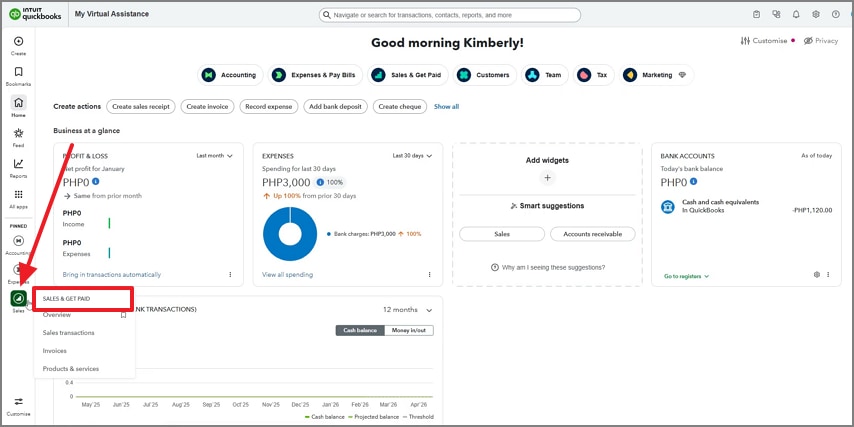This screenshot has height=427, width=854.
Task: Click Create cheque button
Action: 399,107
